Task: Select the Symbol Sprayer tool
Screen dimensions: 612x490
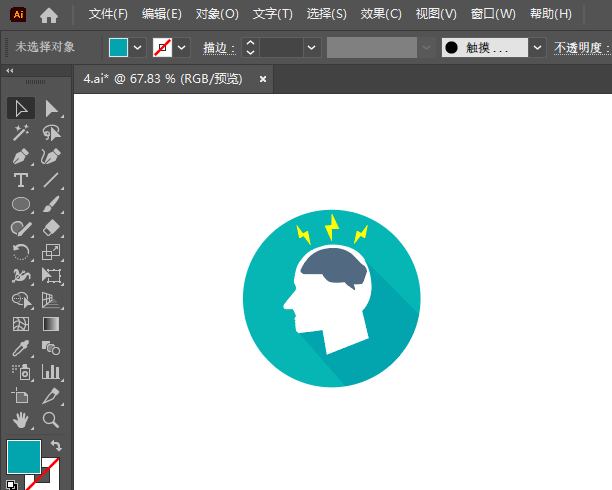Action: (x=21, y=372)
